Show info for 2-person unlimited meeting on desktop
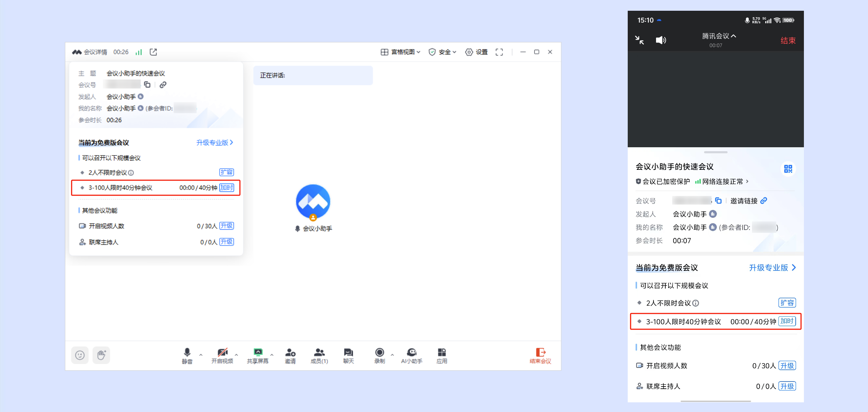The width and height of the screenshot is (868, 412). 131,173
